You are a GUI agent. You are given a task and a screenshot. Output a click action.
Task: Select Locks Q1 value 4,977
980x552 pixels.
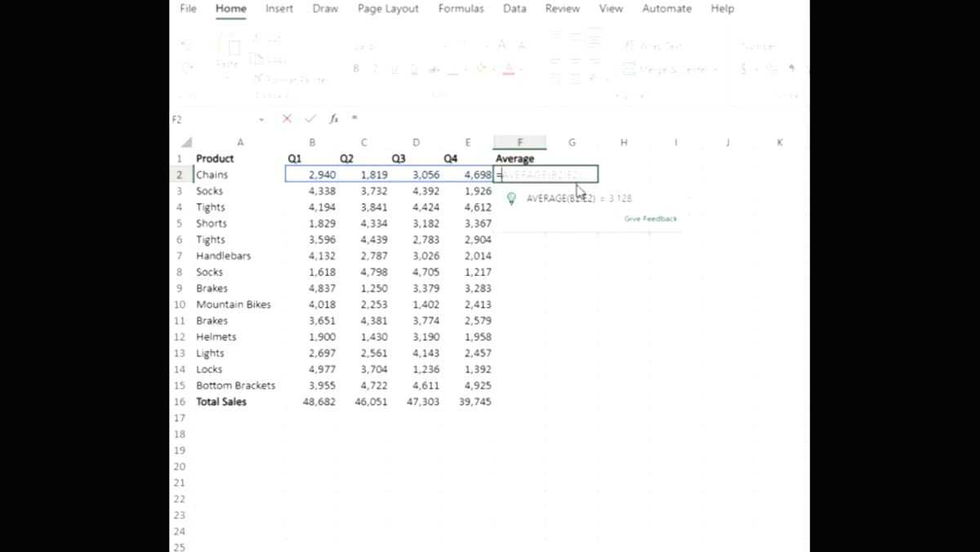(311, 369)
